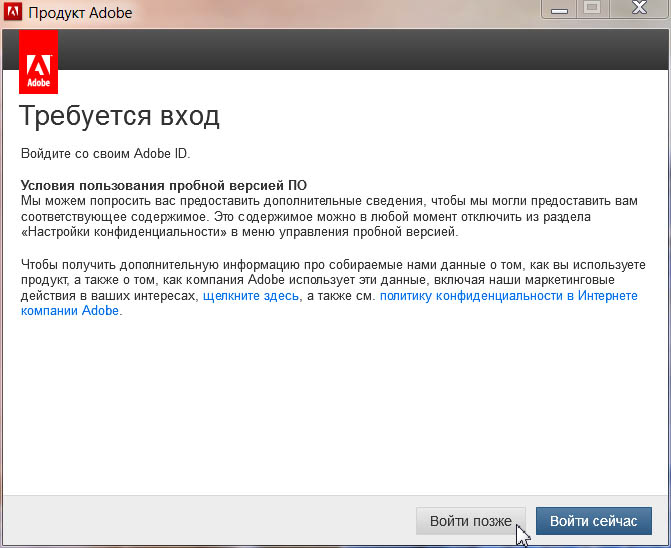Click 'Условия пользования пробной версией ПО' heading
671x548 pixels.
point(163,185)
